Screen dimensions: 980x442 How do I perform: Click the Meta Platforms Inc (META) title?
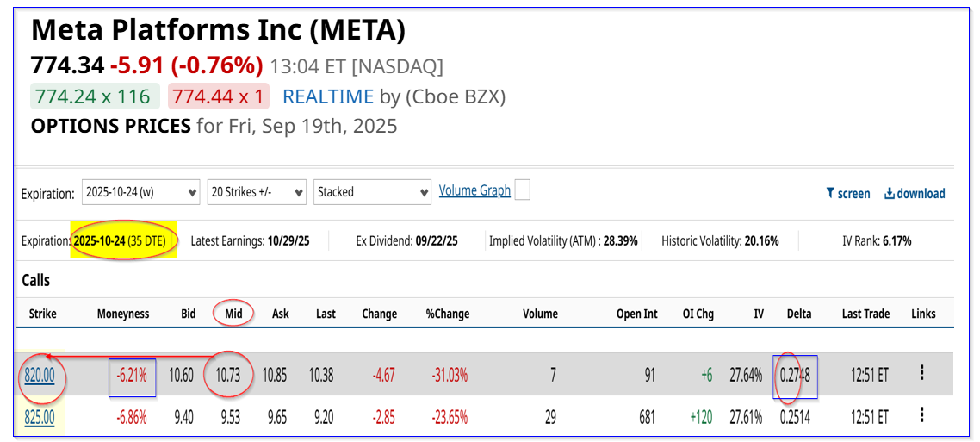(x=218, y=31)
